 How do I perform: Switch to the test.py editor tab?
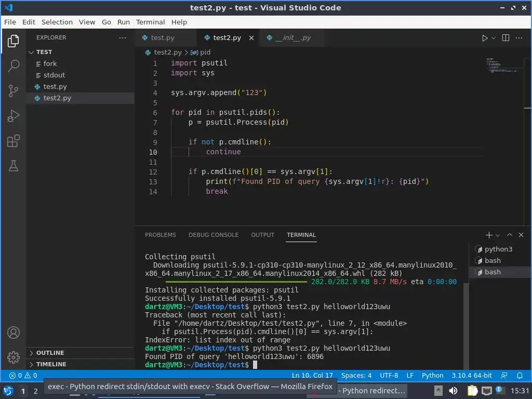pos(166,37)
